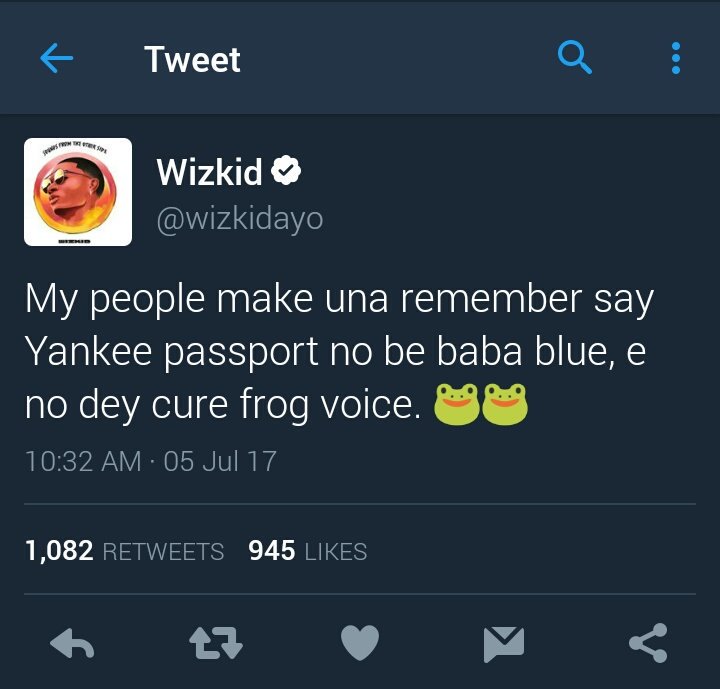The width and height of the screenshot is (720, 689).
Task: Tap the Tweet header title
Action: pos(192,59)
